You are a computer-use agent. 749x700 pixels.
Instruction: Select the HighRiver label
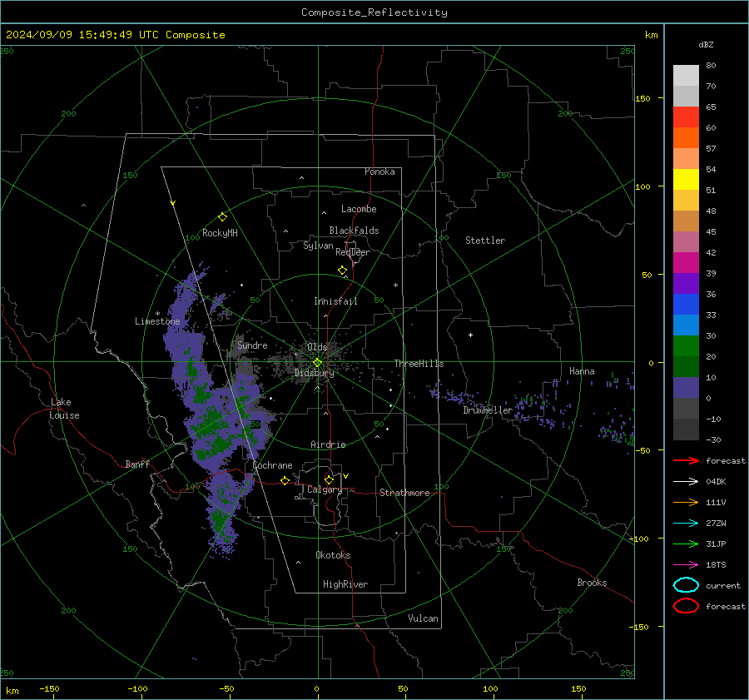(345, 584)
